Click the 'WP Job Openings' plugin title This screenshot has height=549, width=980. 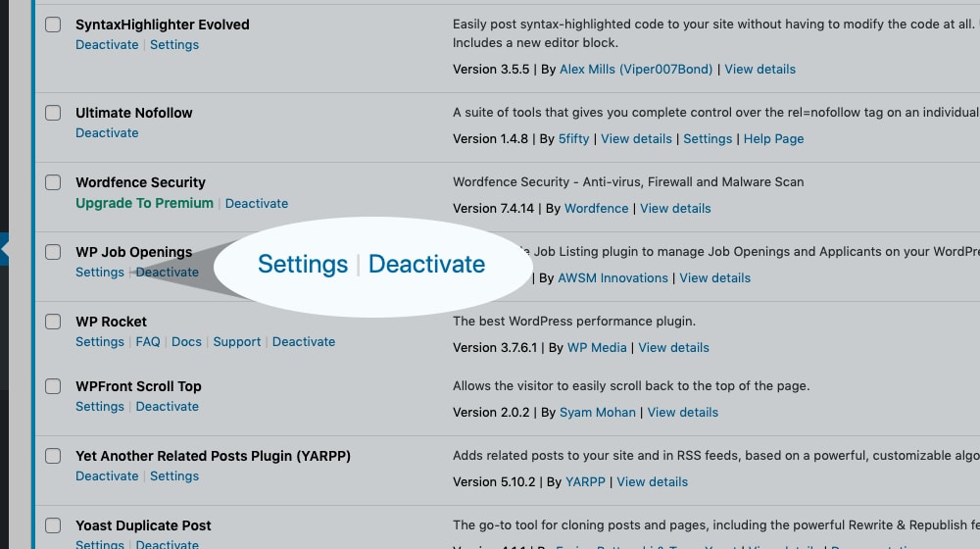pos(133,252)
